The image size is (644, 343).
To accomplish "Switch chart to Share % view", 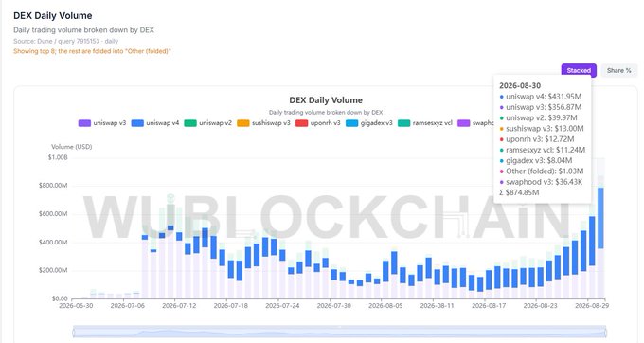I will pos(619,71).
